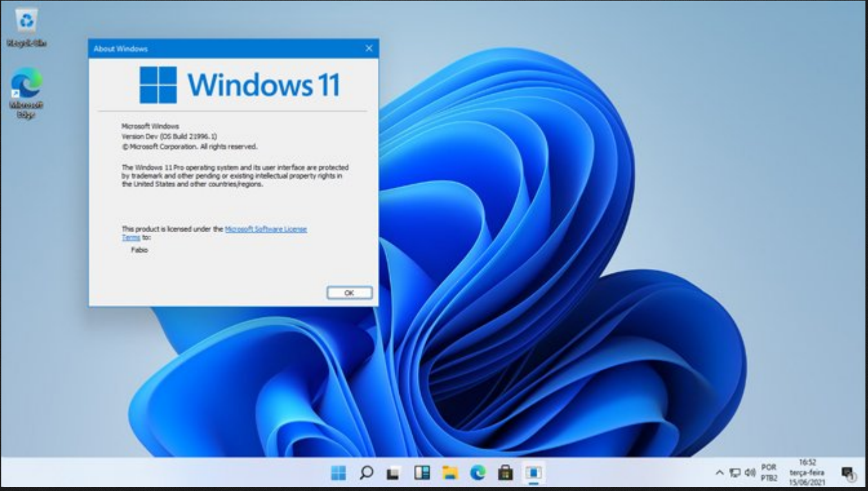868x491 pixels.
Task: Click the Windows 11 logo in the dialog
Action: [240, 85]
